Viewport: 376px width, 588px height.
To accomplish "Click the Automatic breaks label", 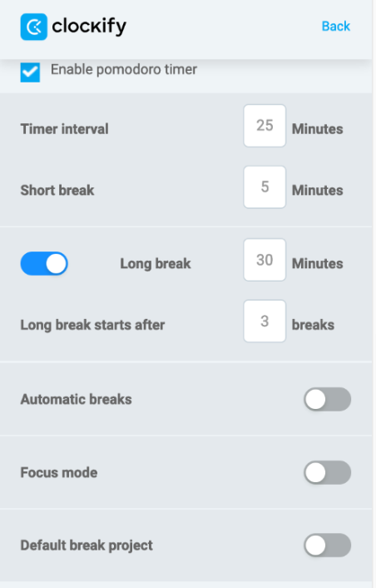I will pos(76,400).
